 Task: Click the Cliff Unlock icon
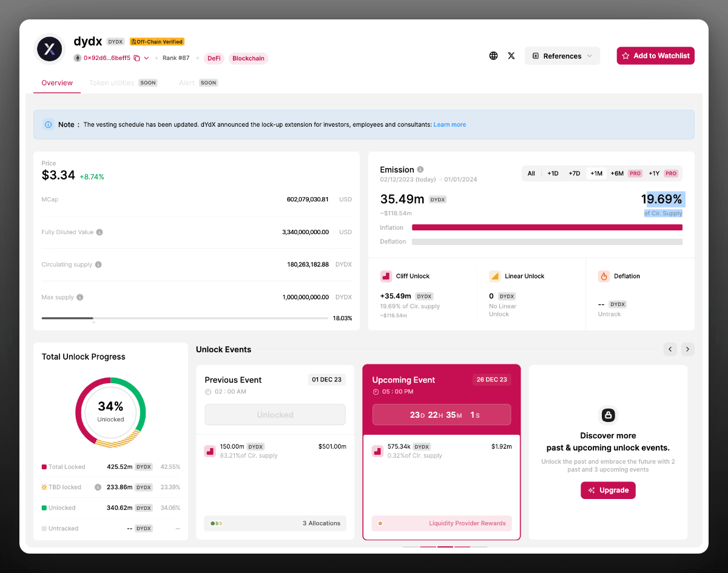pyautogui.click(x=386, y=276)
